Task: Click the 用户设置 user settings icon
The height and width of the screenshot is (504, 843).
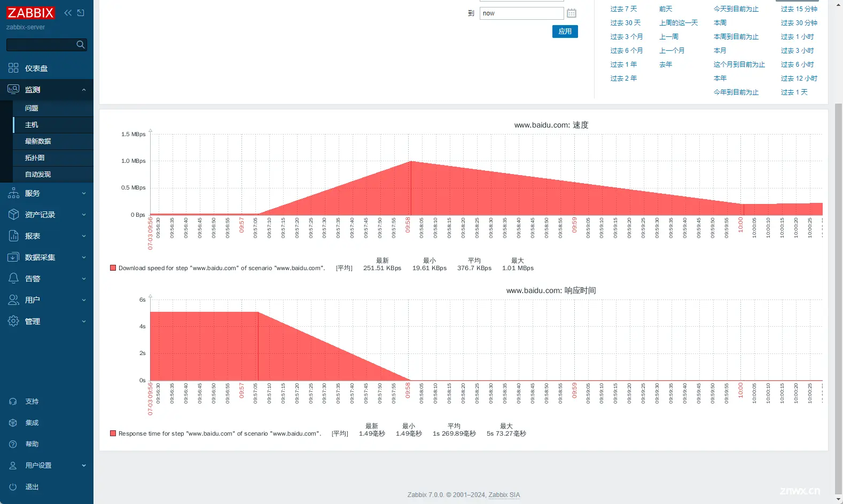Action: coord(13,466)
